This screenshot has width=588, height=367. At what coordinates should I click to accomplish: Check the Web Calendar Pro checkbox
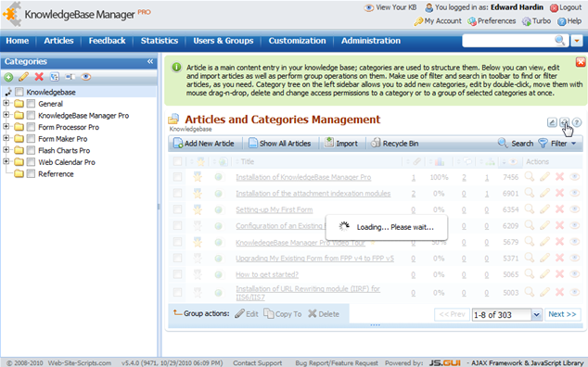click(32, 161)
